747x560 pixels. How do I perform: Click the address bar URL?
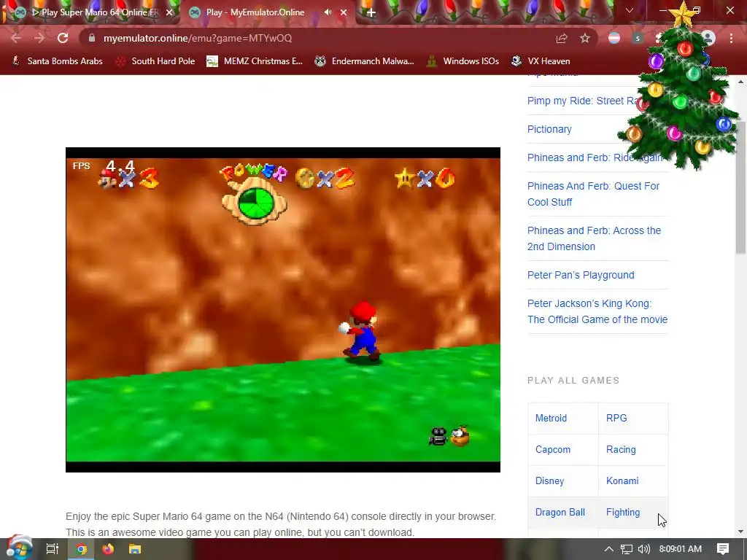pyautogui.click(x=197, y=38)
